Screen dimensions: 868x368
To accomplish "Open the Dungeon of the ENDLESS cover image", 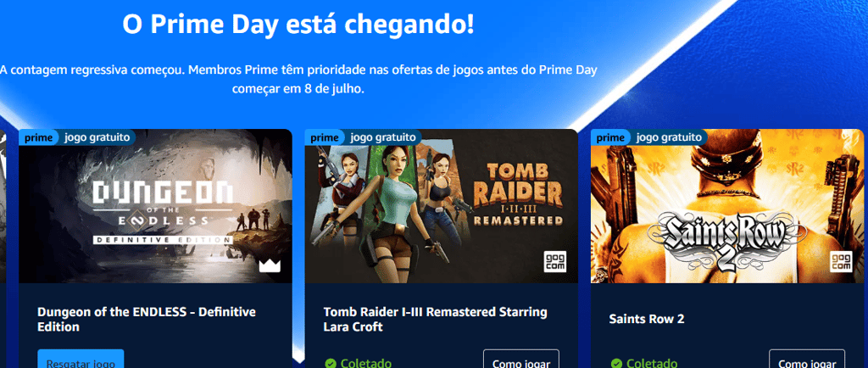I will 156,206.
